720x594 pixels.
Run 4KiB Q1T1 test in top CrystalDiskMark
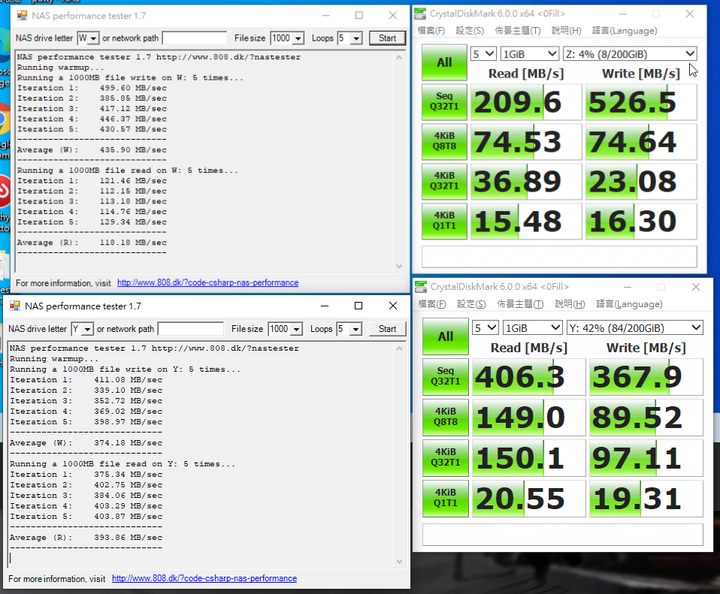tap(444, 221)
